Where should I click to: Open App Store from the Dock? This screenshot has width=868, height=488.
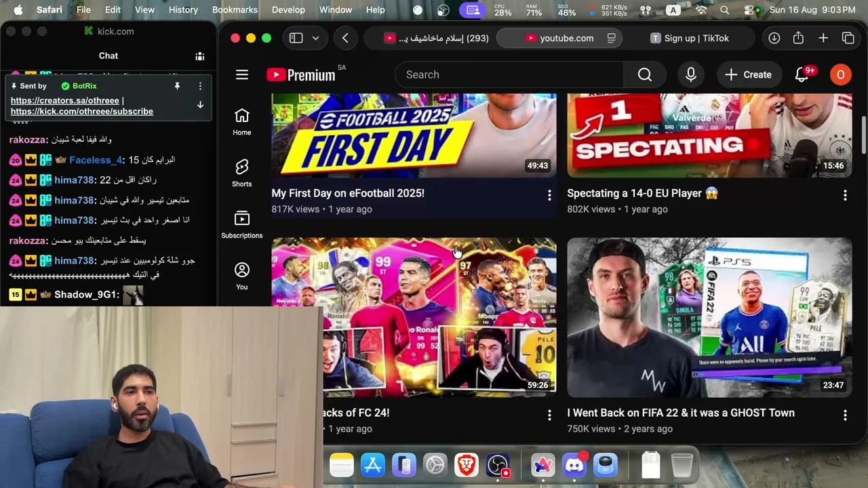coord(373,465)
